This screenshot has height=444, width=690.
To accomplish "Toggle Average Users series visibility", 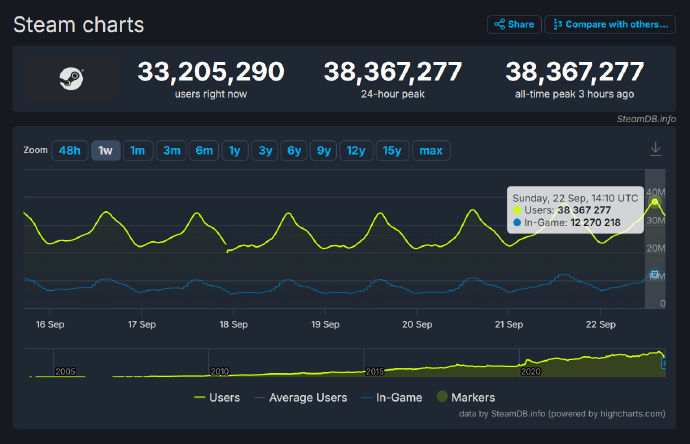I will (x=301, y=397).
